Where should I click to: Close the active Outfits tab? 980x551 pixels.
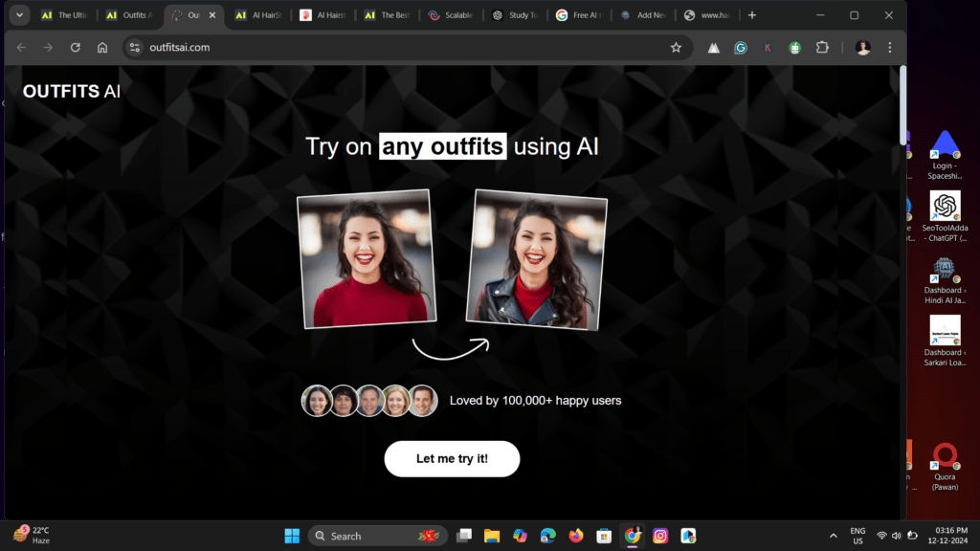pyautogui.click(x=212, y=15)
